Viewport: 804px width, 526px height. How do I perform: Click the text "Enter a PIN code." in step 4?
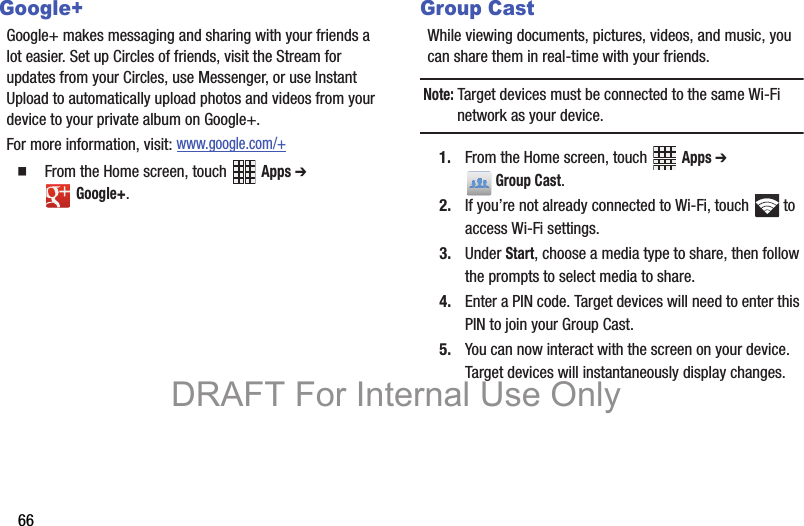pyautogui.click(x=517, y=301)
